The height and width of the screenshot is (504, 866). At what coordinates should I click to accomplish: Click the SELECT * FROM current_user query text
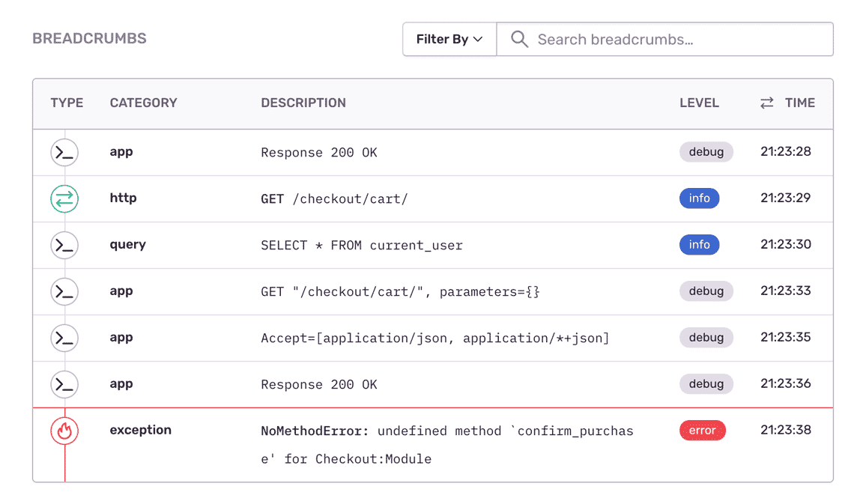click(361, 245)
